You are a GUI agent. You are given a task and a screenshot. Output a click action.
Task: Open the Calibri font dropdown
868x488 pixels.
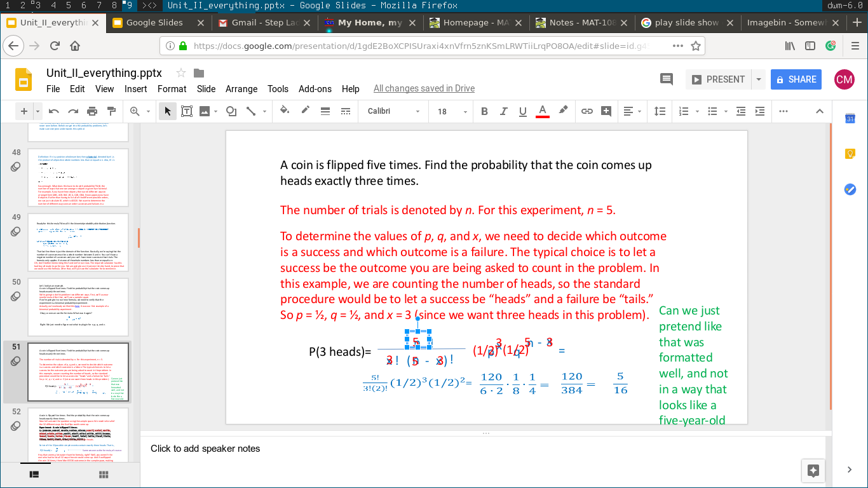pyautogui.click(x=394, y=111)
